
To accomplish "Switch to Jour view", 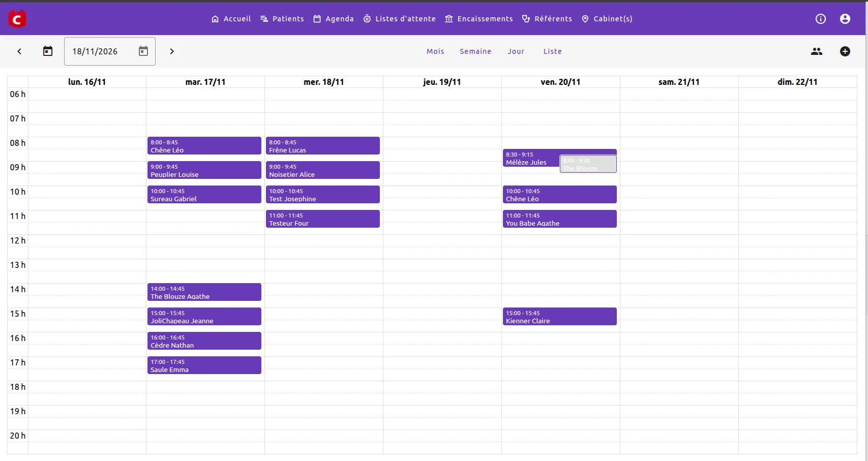I will (516, 51).
